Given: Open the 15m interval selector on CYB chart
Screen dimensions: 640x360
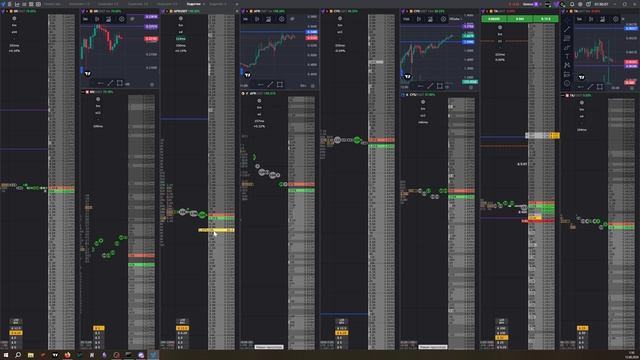Looking at the screenshot, I should [406, 19].
